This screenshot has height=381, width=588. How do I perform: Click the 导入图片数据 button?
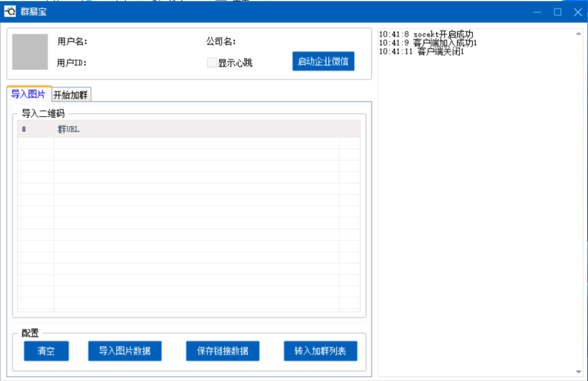(x=125, y=351)
